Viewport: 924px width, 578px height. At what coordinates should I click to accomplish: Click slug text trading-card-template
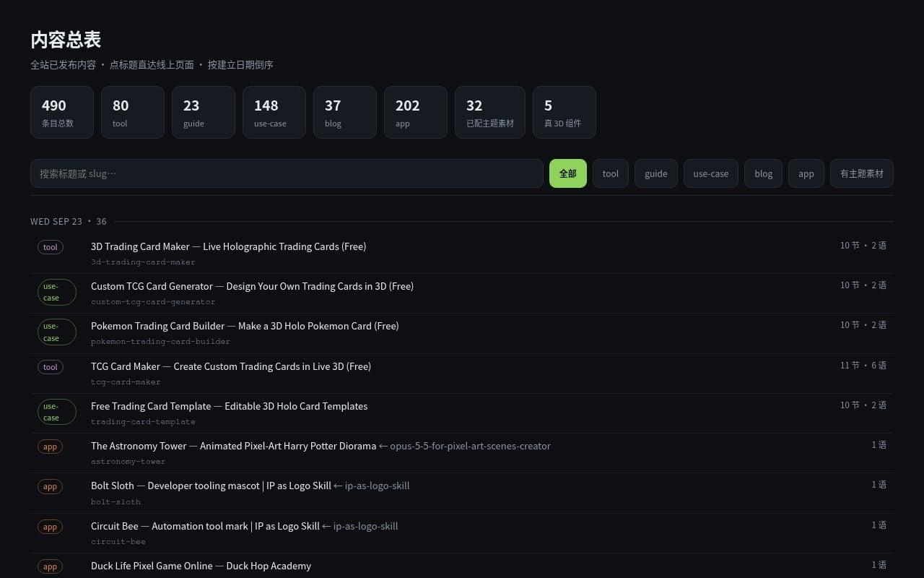[143, 421]
